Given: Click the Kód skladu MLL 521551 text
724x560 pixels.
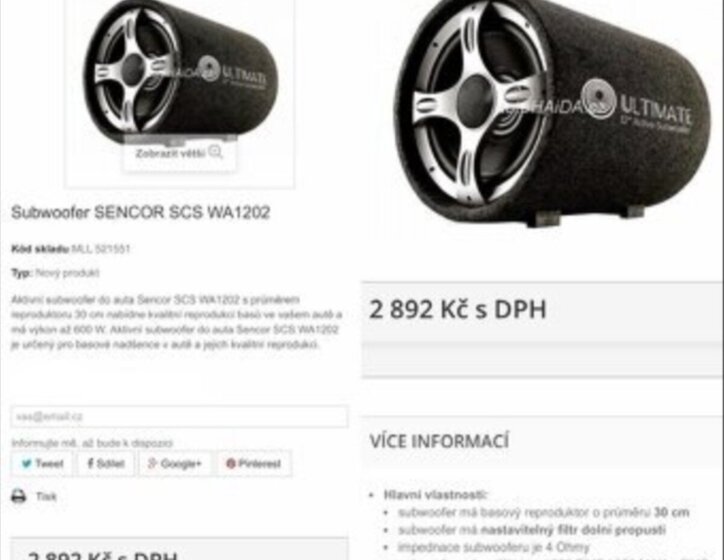Looking at the screenshot, I should (x=71, y=249).
